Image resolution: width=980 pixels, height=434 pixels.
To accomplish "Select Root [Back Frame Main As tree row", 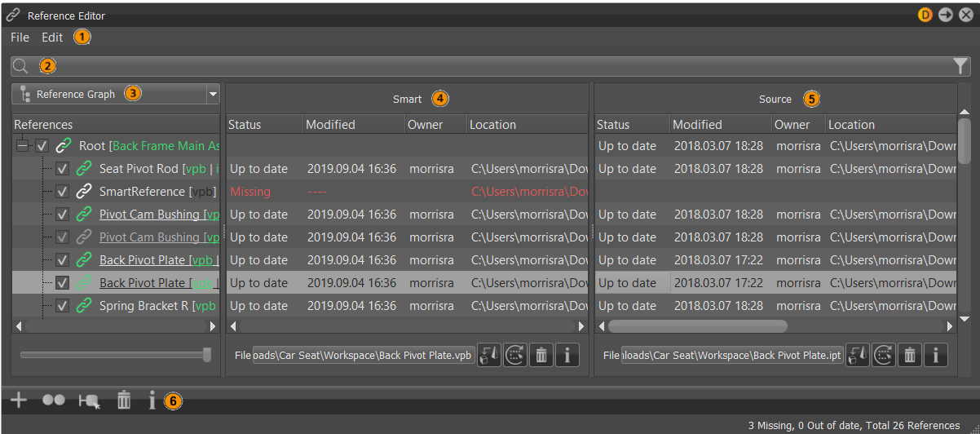I will point(116,146).
